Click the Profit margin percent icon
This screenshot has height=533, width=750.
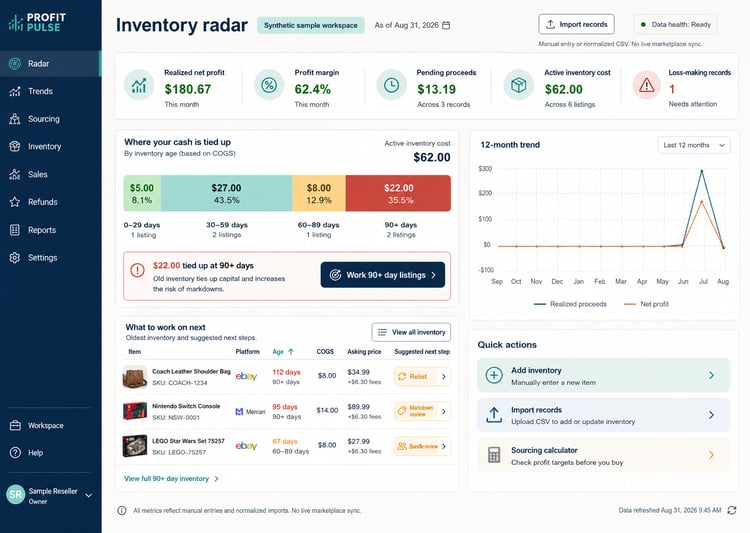[269, 85]
